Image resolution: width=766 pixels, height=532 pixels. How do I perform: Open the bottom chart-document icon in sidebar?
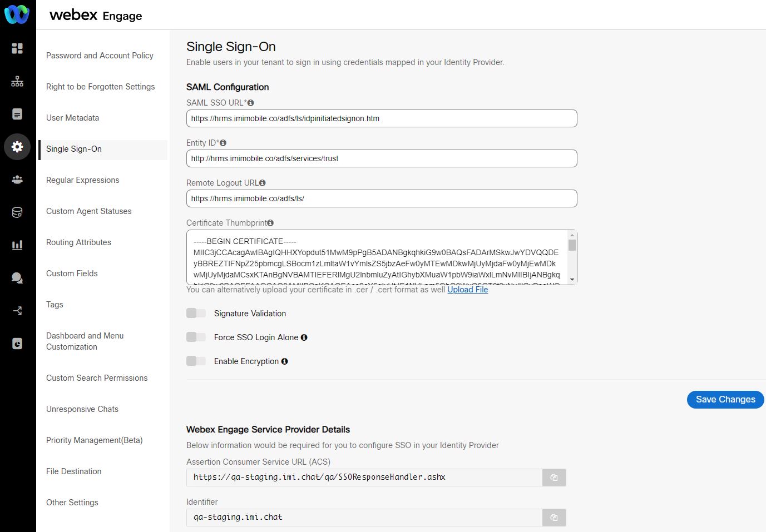[17, 344]
